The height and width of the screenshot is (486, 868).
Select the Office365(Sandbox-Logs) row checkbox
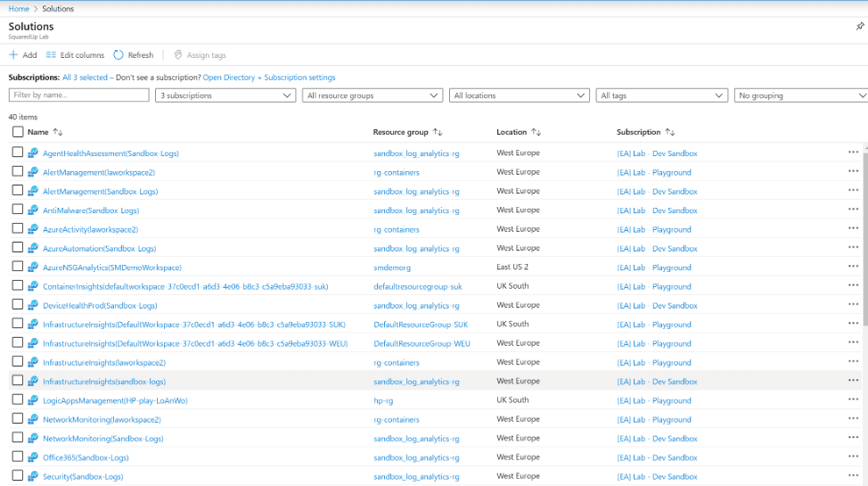click(18, 457)
